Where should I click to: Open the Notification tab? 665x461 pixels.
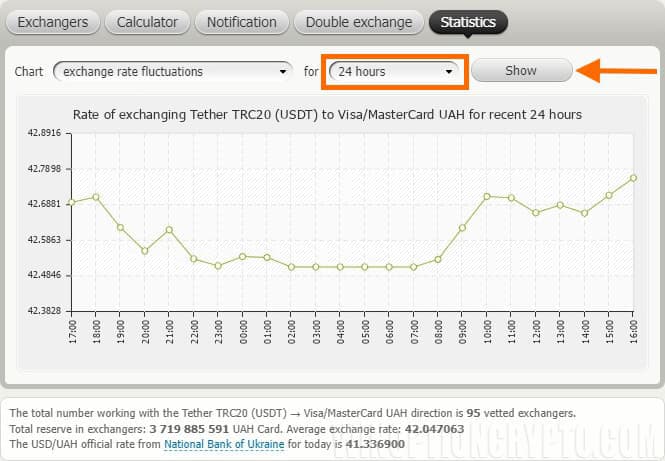click(x=241, y=22)
